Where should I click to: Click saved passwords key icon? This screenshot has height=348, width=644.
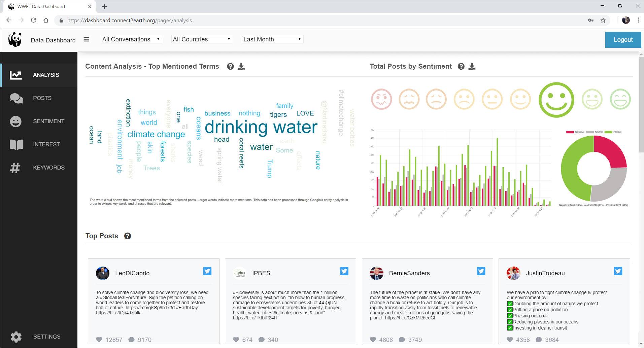pos(591,20)
